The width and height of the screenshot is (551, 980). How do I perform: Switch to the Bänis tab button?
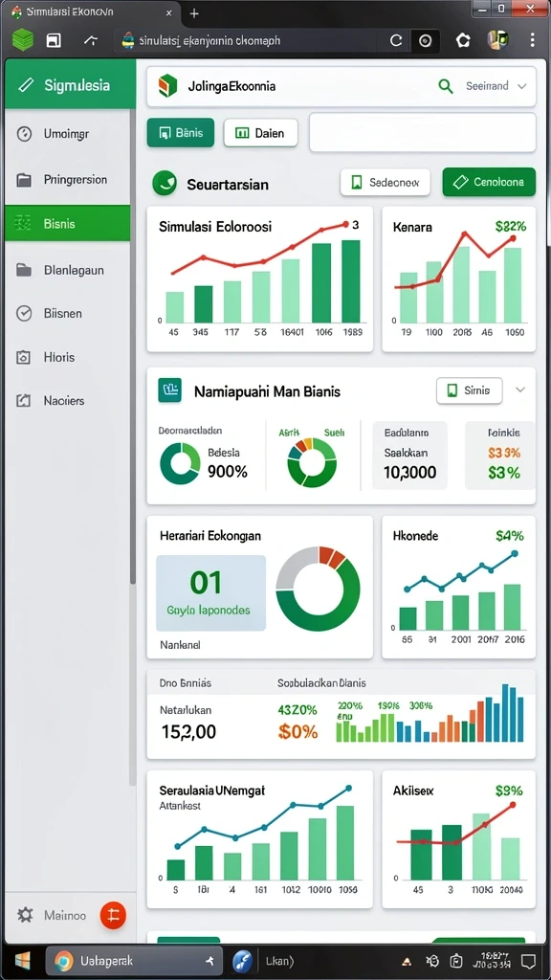(181, 133)
